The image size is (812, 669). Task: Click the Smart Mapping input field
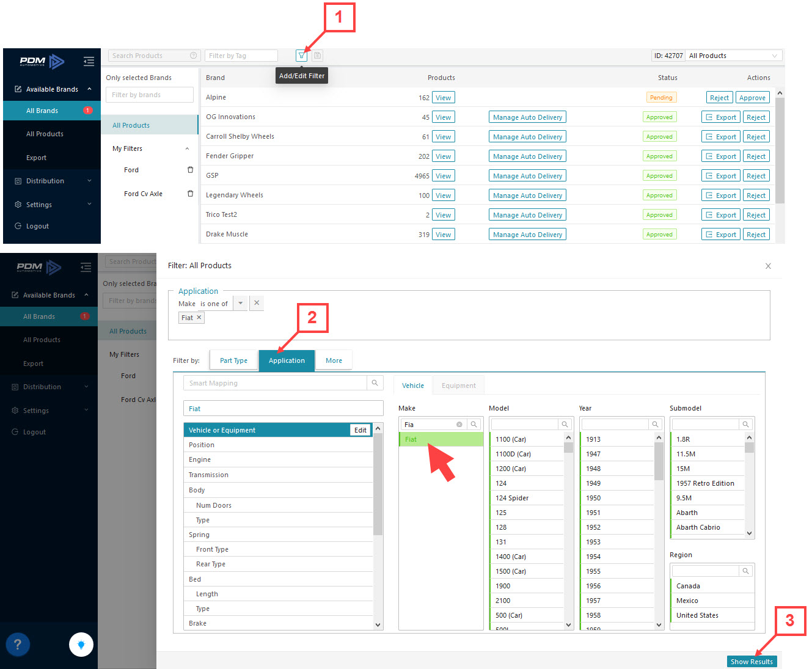[275, 383]
